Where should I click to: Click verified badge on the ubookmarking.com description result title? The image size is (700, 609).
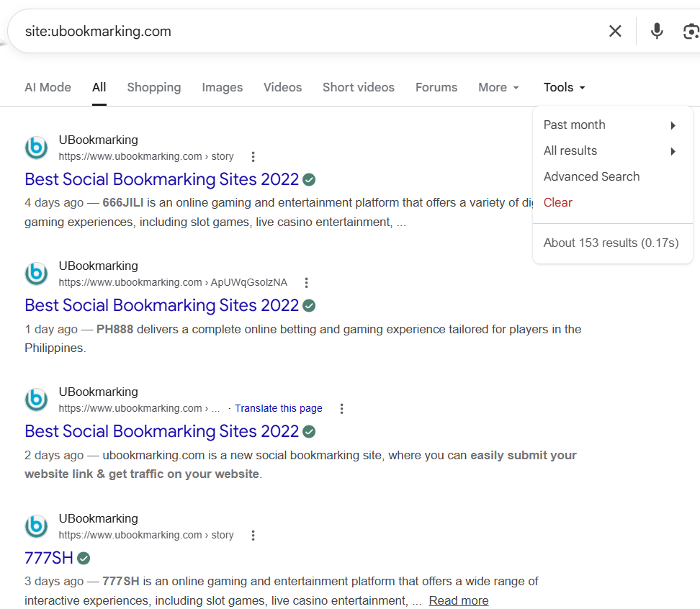point(309,432)
